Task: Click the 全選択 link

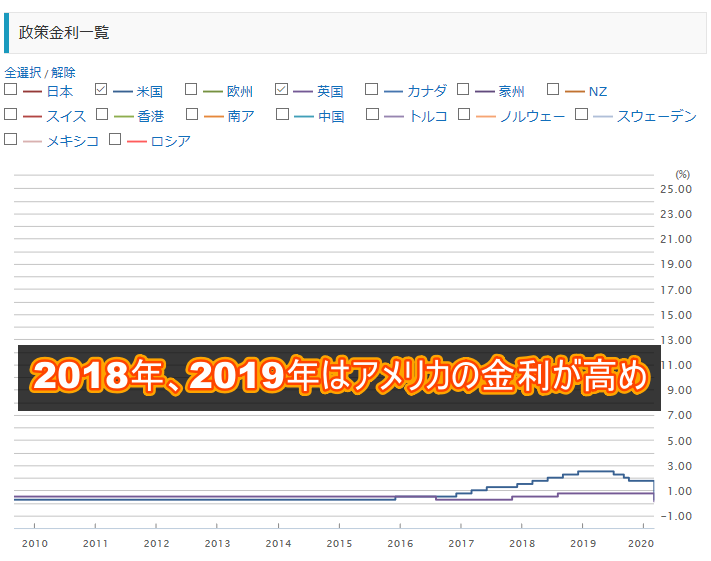Action: [23, 73]
